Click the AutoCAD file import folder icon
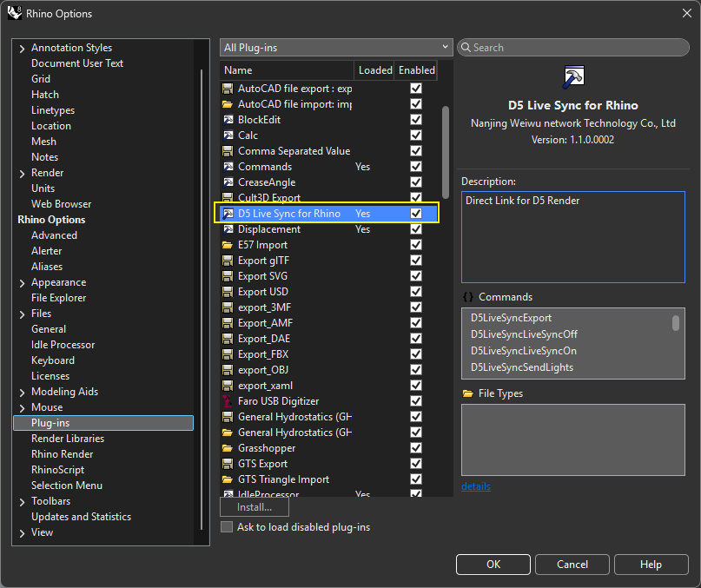Image resolution: width=701 pixels, height=588 pixels. (228, 104)
